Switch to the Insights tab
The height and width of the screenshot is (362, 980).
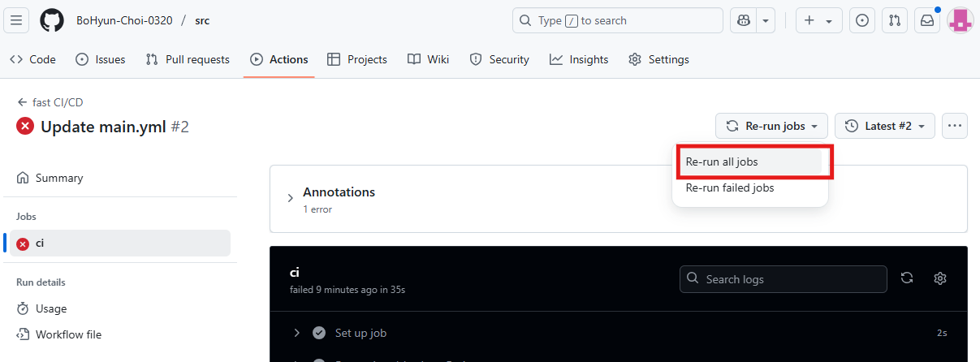[579, 59]
